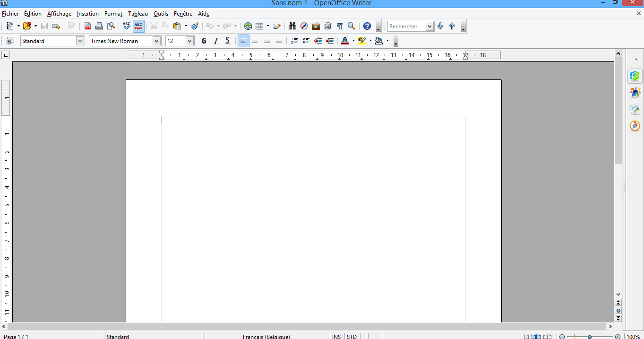Toggle numbered list on
The width and height of the screenshot is (644, 339).
[x=294, y=41]
